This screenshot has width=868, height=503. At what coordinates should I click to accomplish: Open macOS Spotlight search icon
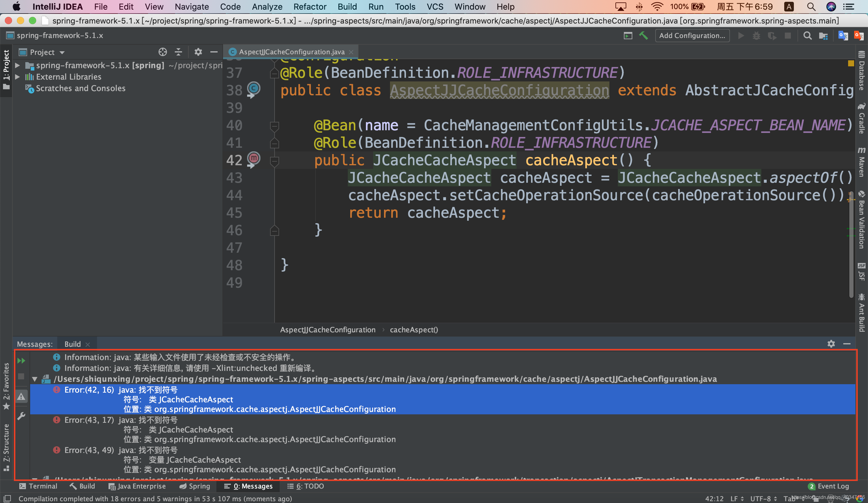coord(811,7)
